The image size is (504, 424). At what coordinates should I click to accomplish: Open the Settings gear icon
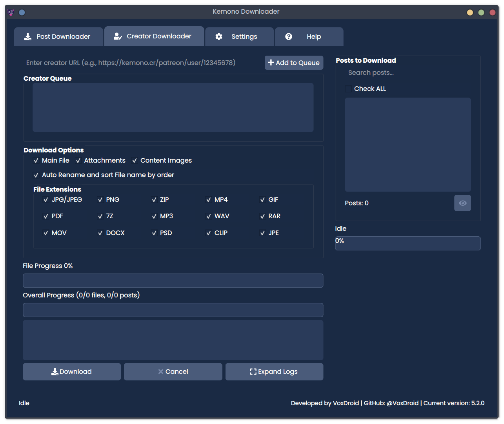pyautogui.click(x=218, y=36)
